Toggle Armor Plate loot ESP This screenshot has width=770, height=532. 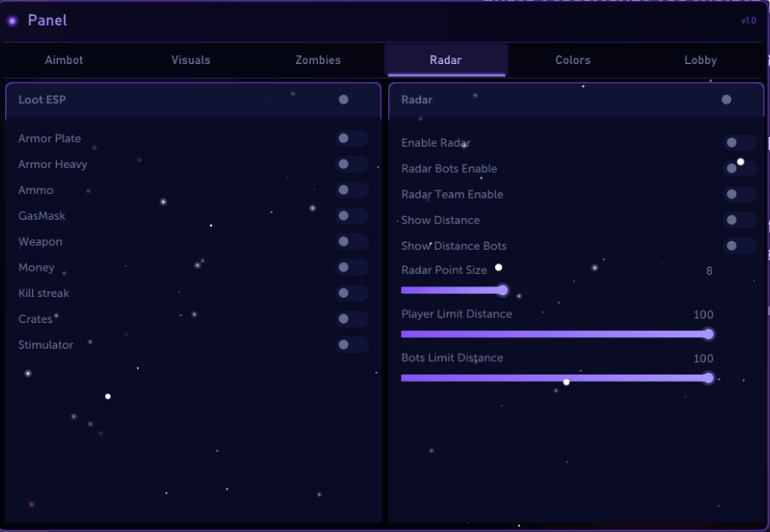352,139
